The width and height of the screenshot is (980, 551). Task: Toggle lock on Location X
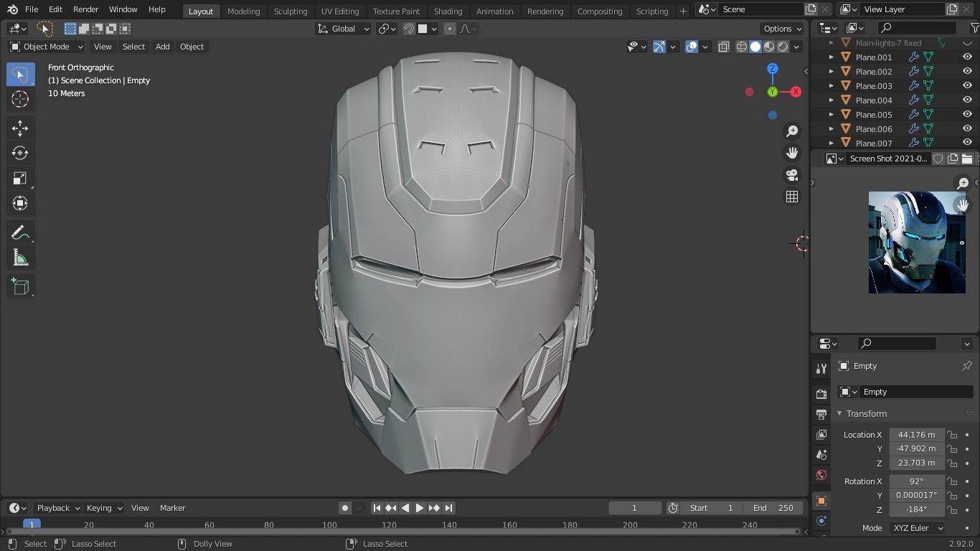click(952, 435)
